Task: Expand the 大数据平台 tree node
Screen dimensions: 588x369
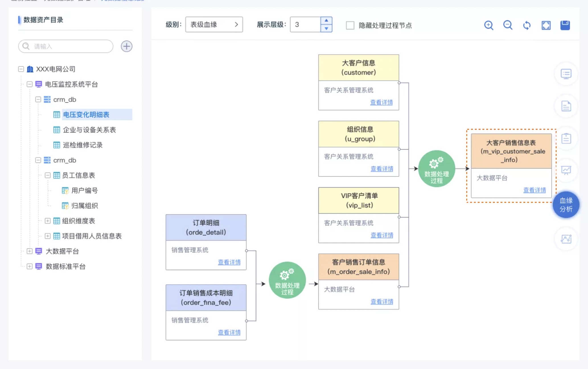Action: point(29,251)
